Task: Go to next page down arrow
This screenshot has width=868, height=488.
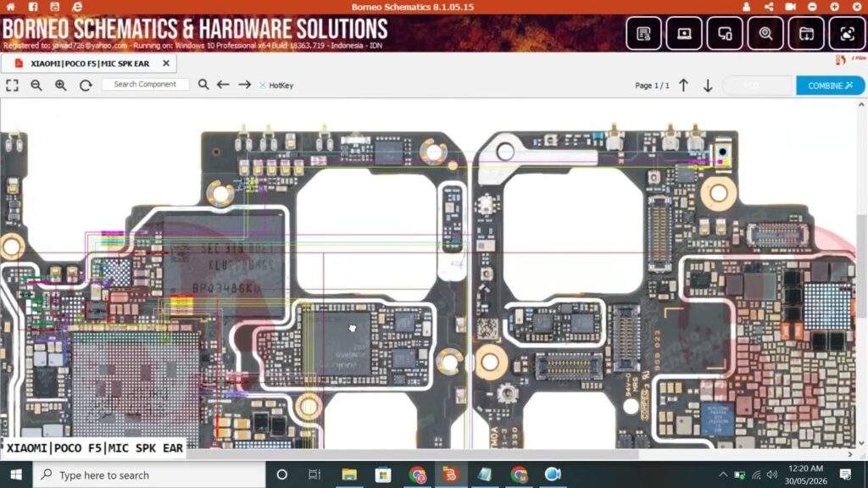Action: click(x=708, y=86)
